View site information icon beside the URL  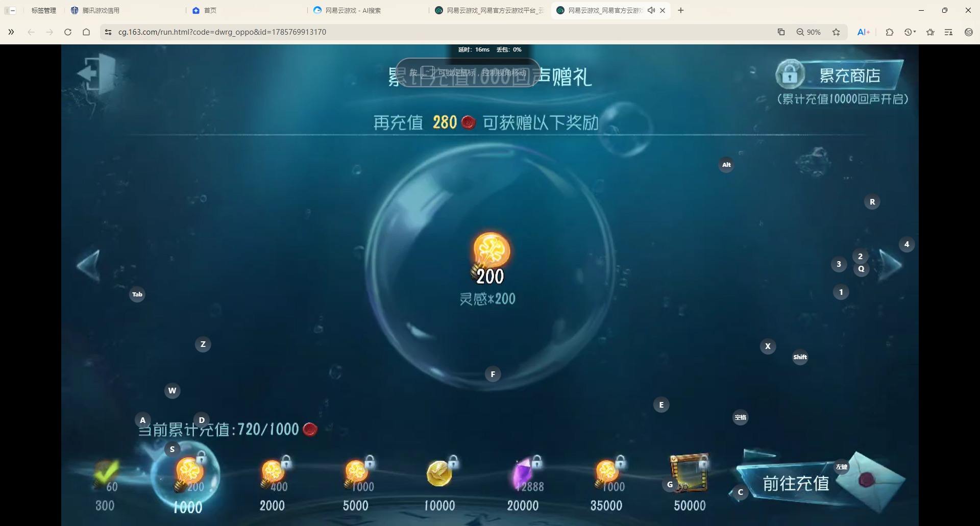[x=108, y=32]
